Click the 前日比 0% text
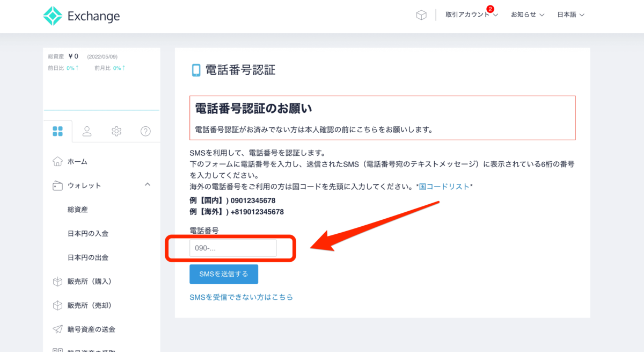644x352 pixels. coord(63,68)
